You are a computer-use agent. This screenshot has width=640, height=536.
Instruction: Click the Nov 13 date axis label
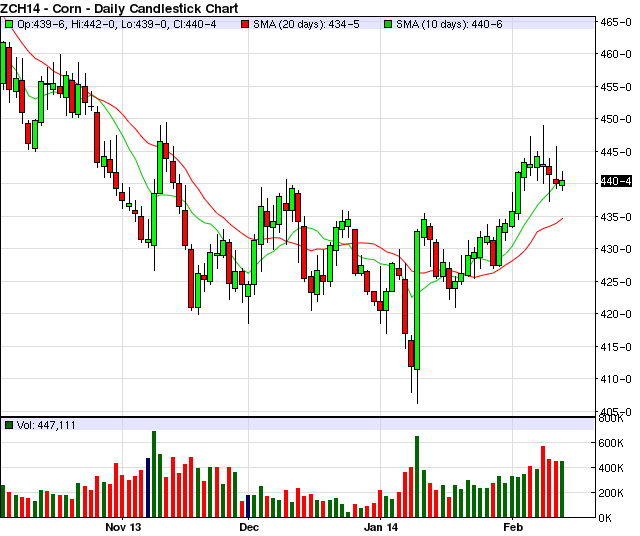pyautogui.click(x=123, y=527)
